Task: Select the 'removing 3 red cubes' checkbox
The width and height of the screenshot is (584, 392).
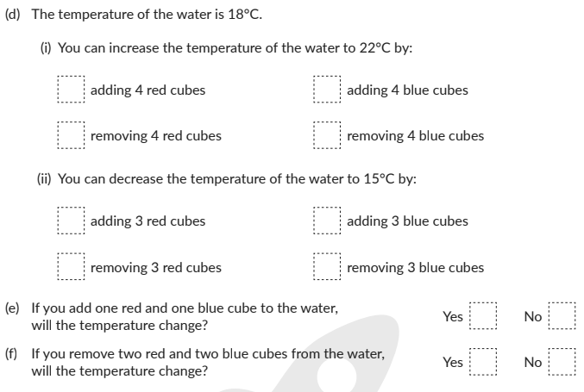Action: pyautogui.click(x=71, y=267)
